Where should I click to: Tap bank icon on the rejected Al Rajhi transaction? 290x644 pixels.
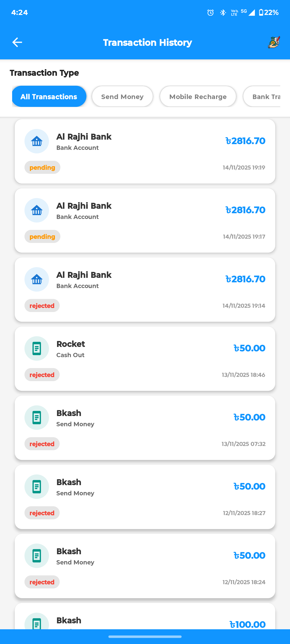[x=37, y=279]
